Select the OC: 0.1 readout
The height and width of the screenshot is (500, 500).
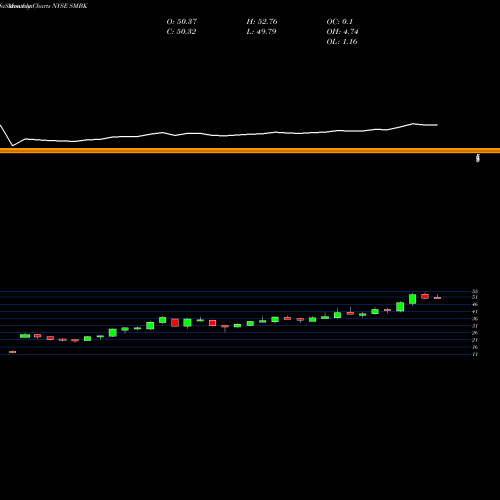click(339, 22)
